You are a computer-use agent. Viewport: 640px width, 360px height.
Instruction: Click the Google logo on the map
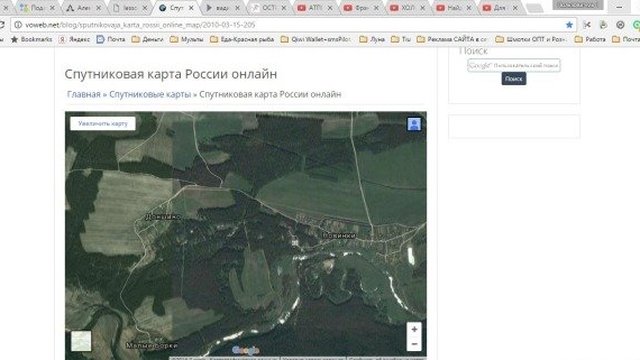(245, 350)
